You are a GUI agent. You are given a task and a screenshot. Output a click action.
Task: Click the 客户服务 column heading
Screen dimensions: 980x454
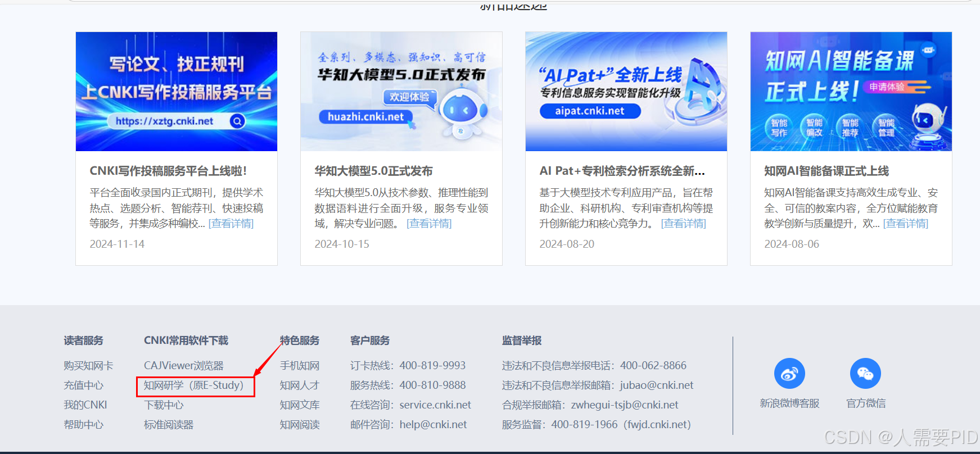pyautogui.click(x=370, y=341)
